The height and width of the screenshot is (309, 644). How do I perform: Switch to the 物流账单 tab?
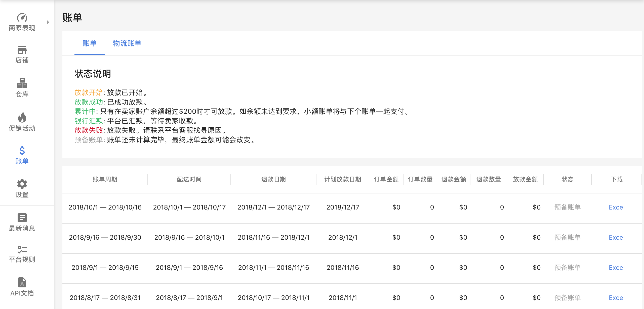[x=127, y=43]
